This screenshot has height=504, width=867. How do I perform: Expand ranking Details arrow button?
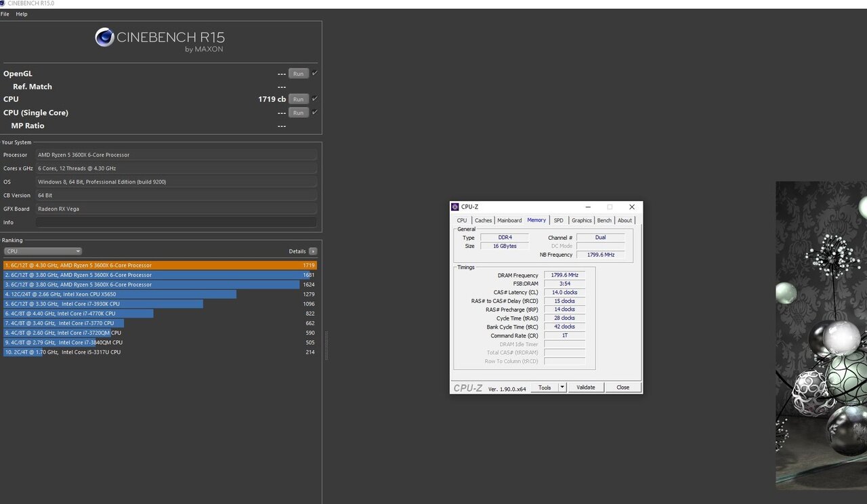tap(313, 251)
